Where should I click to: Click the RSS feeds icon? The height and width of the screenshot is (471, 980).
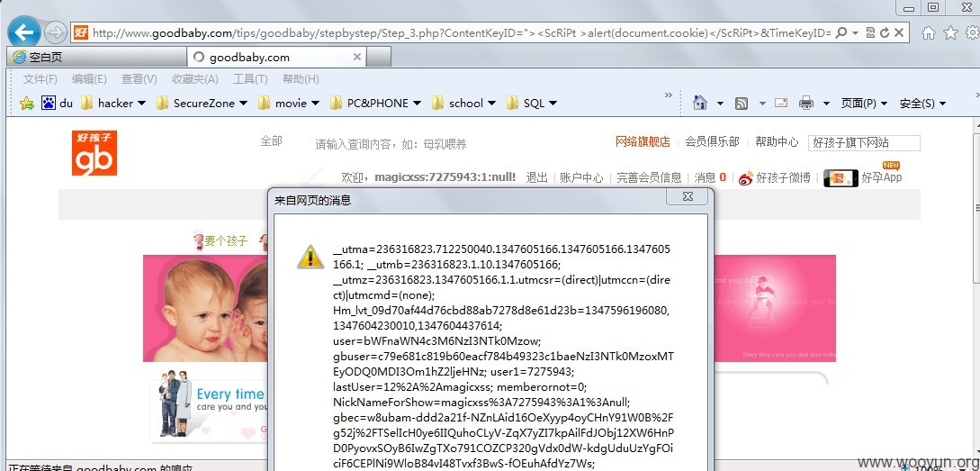click(x=742, y=104)
